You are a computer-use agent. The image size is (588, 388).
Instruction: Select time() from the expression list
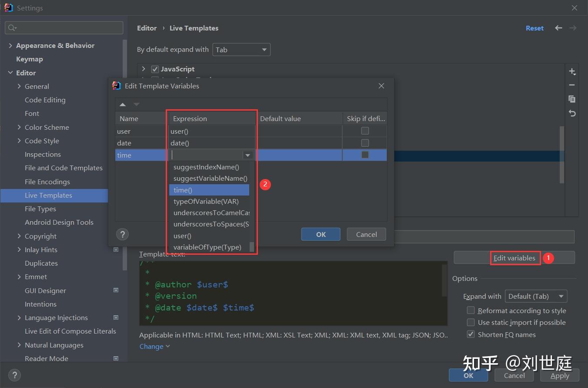(209, 190)
